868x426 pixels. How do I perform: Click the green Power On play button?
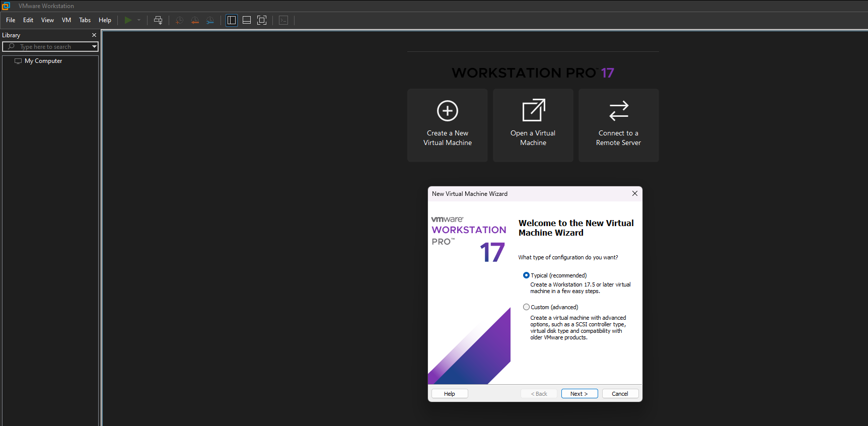click(128, 20)
